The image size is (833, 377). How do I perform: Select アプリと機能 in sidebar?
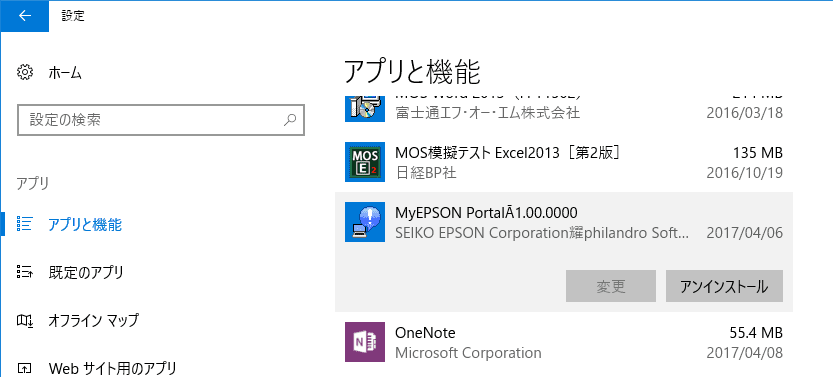click(85, 225)
